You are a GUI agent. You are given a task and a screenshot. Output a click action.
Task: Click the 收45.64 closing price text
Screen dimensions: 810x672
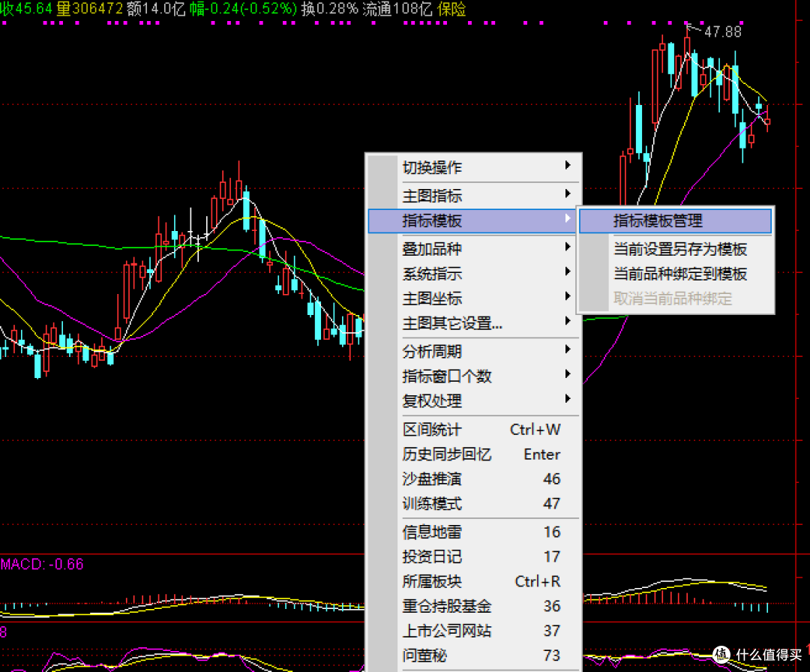pos(25,9)
